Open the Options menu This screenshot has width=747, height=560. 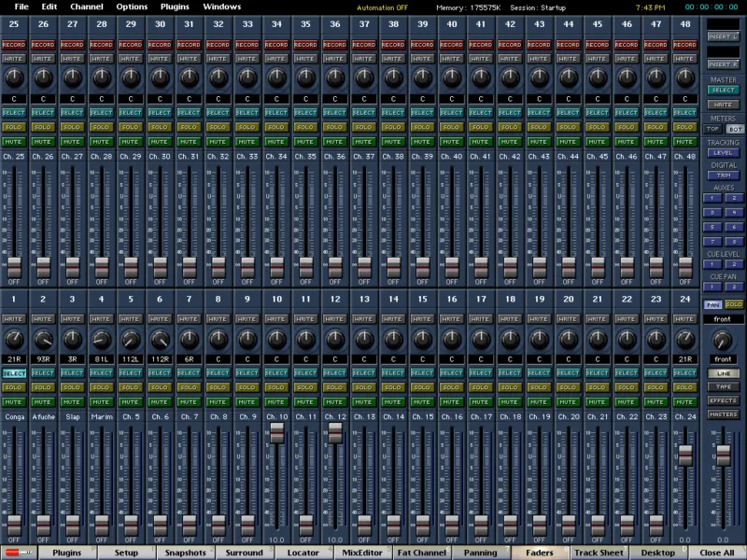tap(132, 7)
